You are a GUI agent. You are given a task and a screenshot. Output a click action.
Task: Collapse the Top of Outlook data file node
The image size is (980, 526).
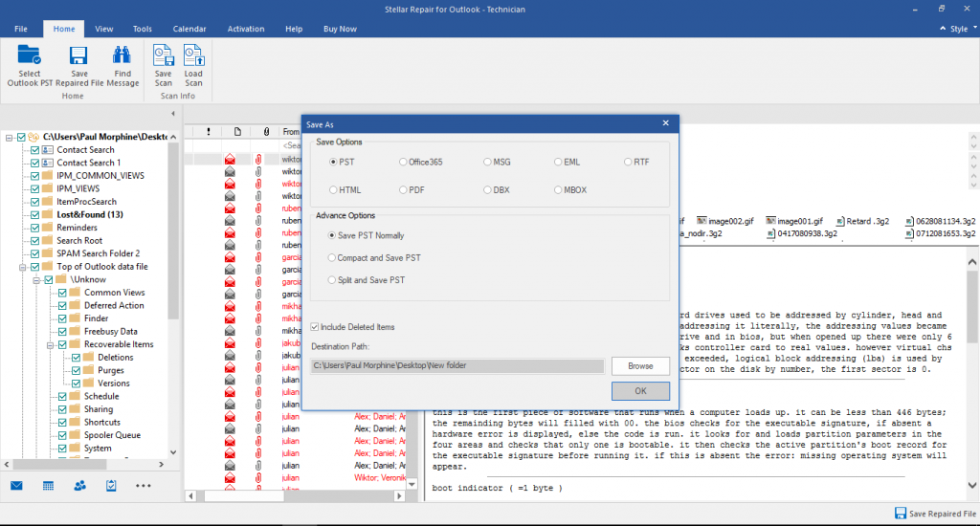click(22, 267)
